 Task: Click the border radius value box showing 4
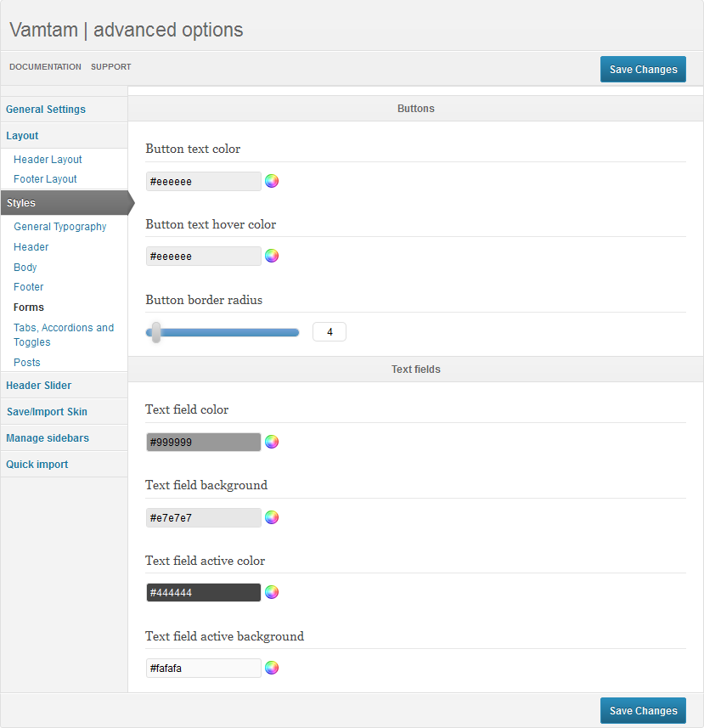pos(329,332)
